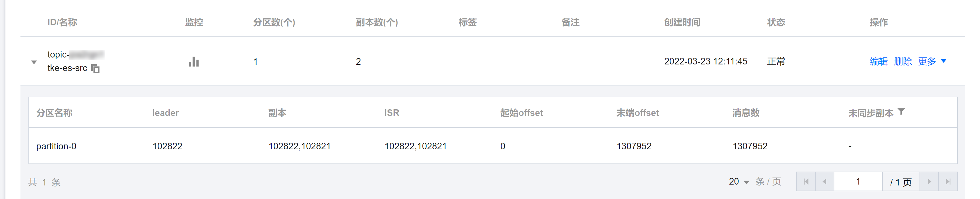Open monitoring chart icon for tke-es-src topic
Viewport: 980px width, 199px height.
point(194,62)
